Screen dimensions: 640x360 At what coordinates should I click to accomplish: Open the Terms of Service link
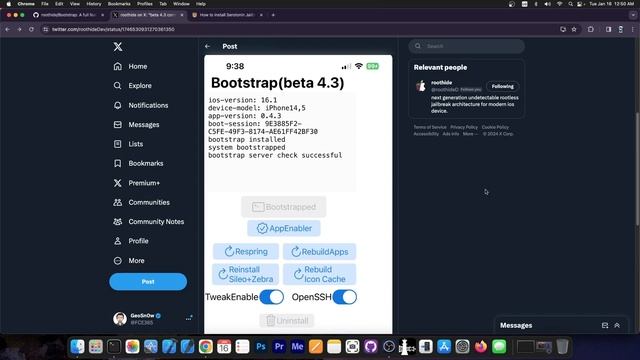pos(430,127)
